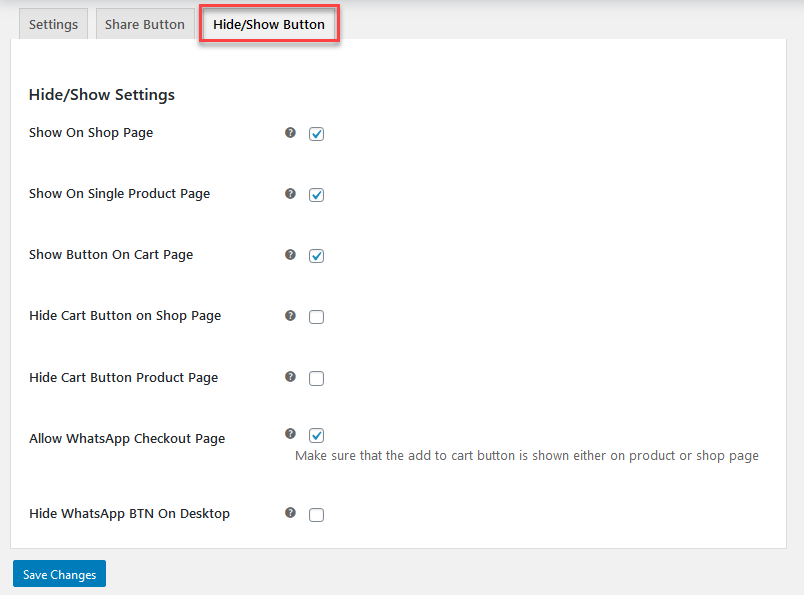Click help icon for Hide WhatsApp BTN On Desktop
The width and height of the screenshot is (804, 595).
click(290, 513)
